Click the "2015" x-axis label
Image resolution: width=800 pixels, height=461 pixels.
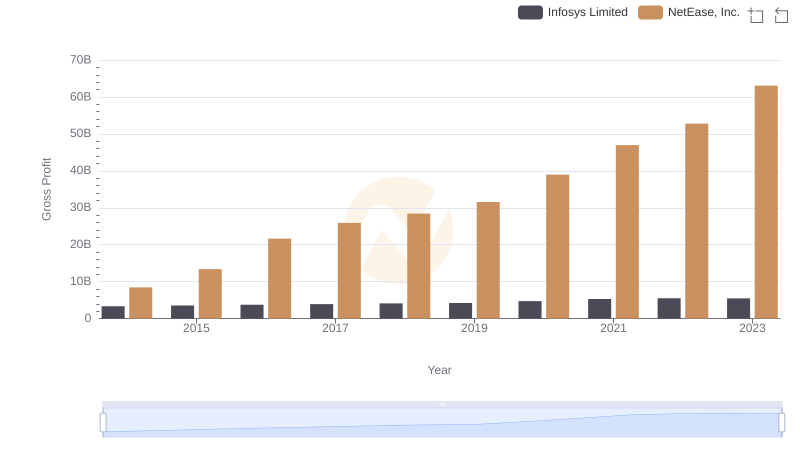click(x=196, y=328)
